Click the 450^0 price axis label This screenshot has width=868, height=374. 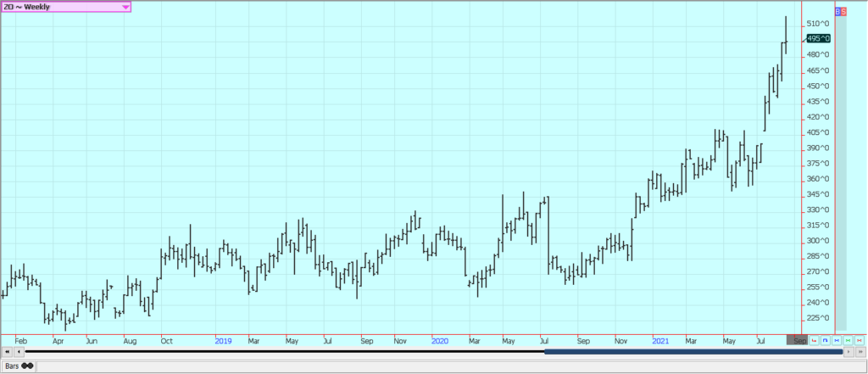tap(818, 86)
